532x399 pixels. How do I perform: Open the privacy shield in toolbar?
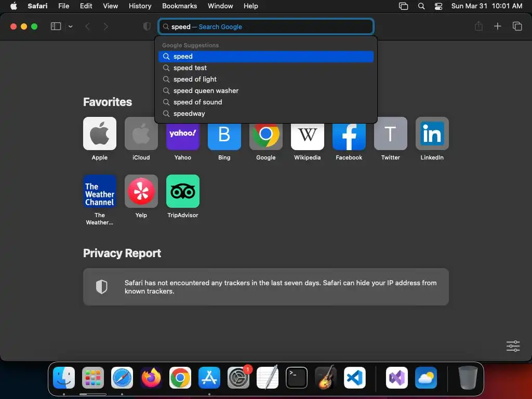pos(147,26)
